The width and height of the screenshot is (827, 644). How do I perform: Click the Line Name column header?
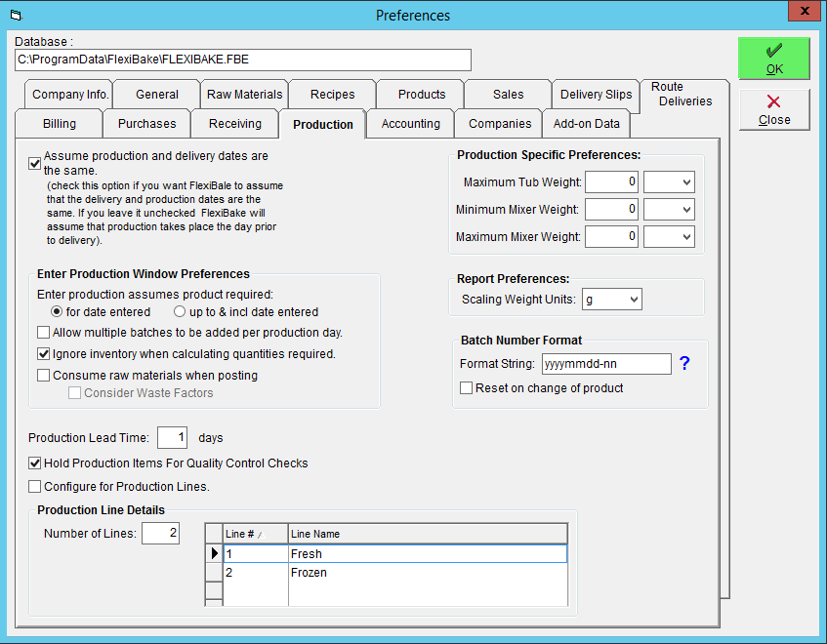pos(428,534)
